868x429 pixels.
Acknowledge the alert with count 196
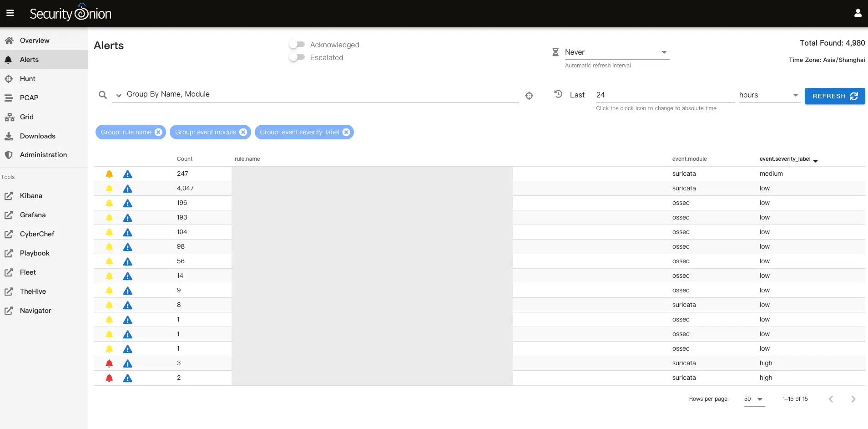tap(109, 203)
